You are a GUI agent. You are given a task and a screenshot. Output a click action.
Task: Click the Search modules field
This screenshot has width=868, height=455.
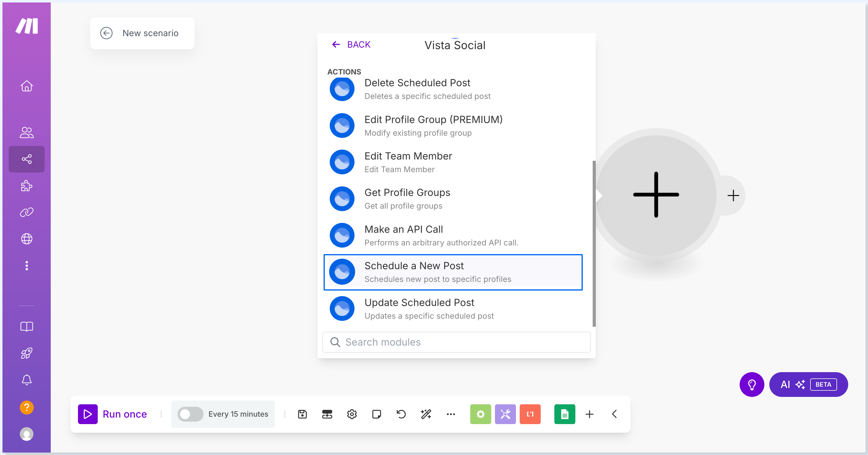pyautogui.click(x=456, y=342)
